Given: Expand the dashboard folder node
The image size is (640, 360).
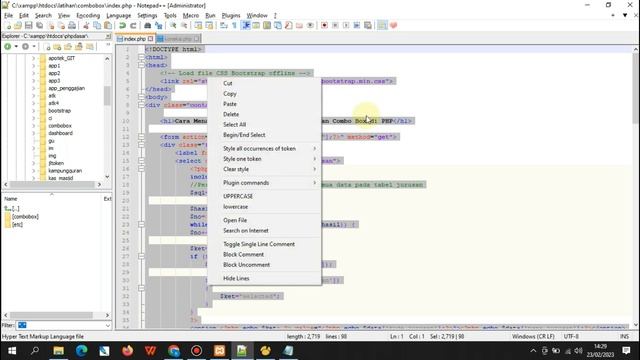Looking at the screenshot, I should [33, 133].
